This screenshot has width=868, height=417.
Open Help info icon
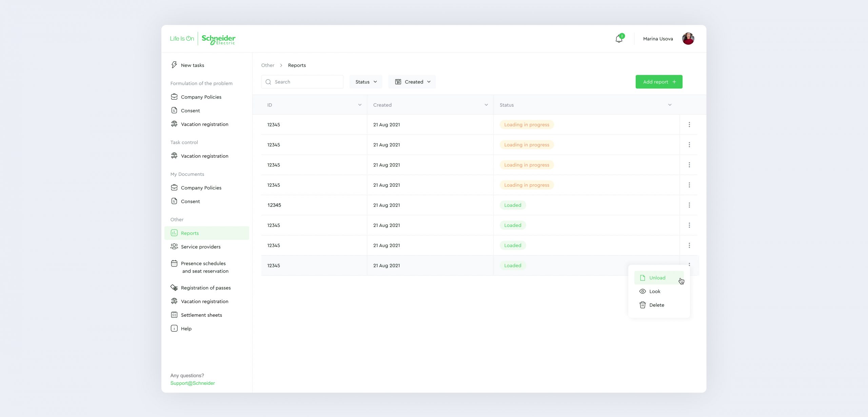click(x=174, y=329)
